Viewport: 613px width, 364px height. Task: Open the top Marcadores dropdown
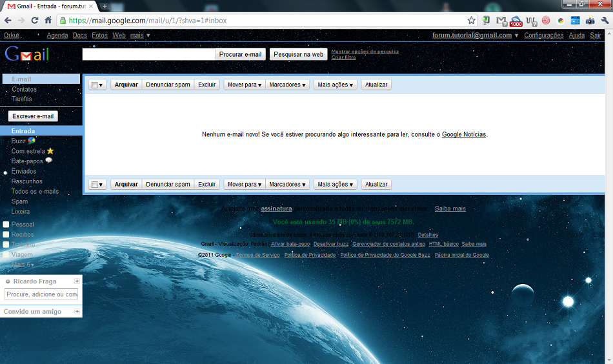[x=287, y=85]
